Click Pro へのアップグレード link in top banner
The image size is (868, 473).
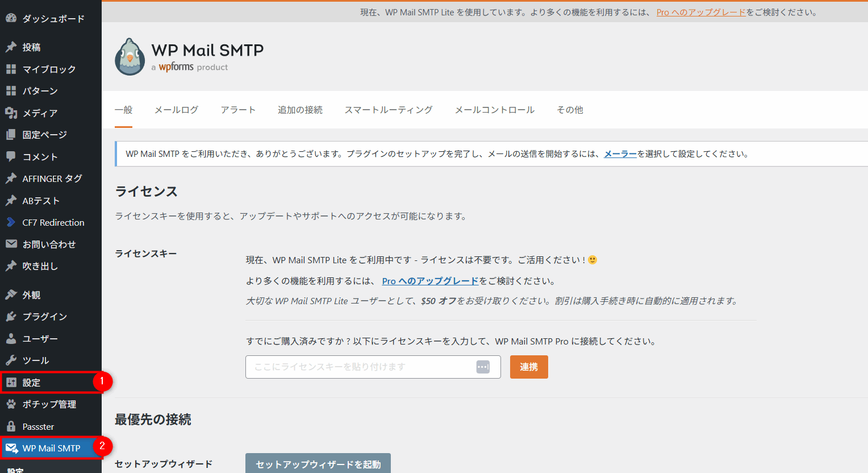click(x=701, y=12)
